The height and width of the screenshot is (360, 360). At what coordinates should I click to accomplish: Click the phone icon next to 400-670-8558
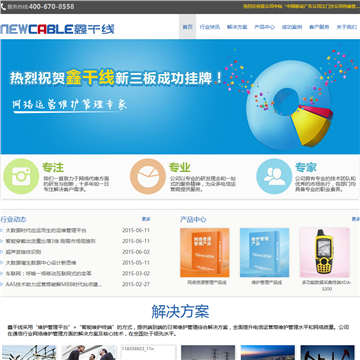tap(3, 7)
